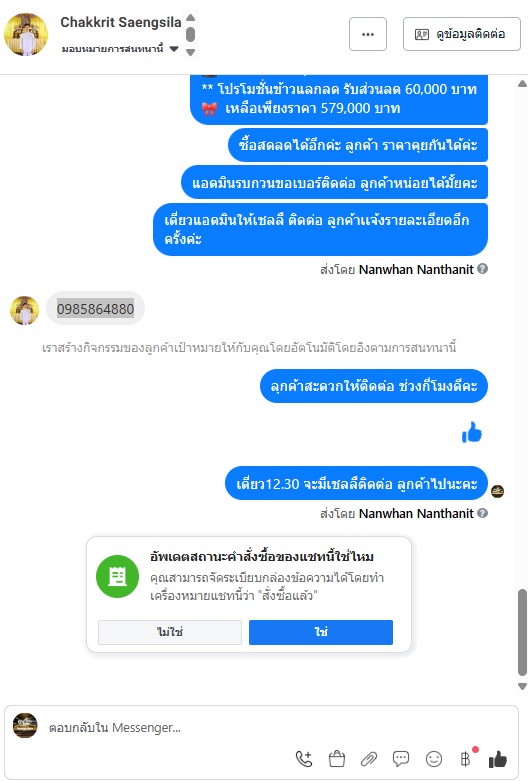
Task: Open the three-dots more options button
Action: [x=368, y=34]
